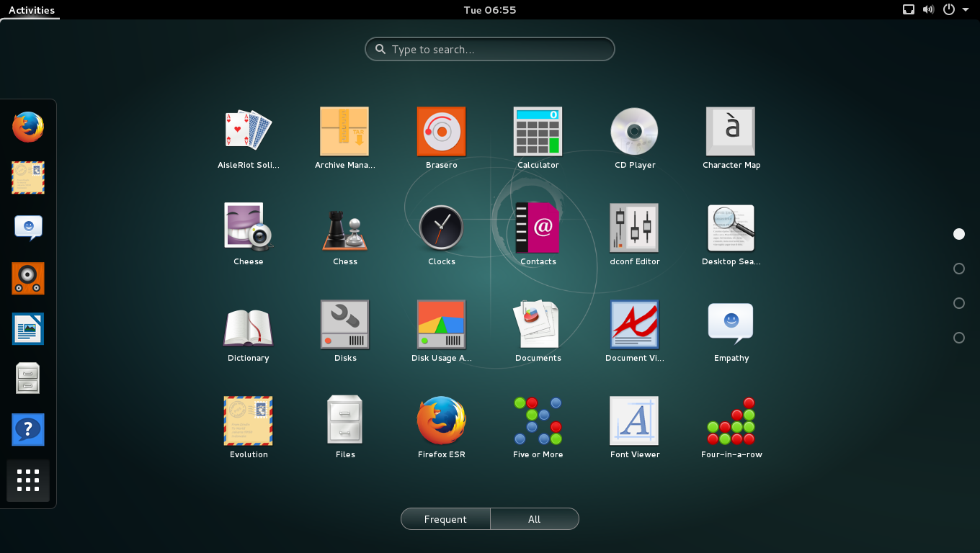Click the Type to search field

[490, 50]
